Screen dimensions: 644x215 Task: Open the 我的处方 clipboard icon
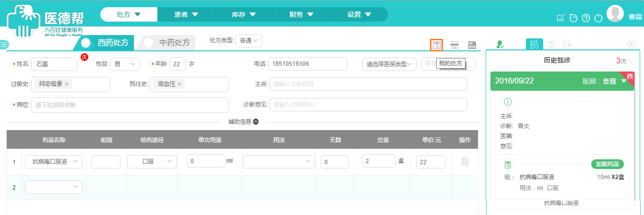point(436,45)
